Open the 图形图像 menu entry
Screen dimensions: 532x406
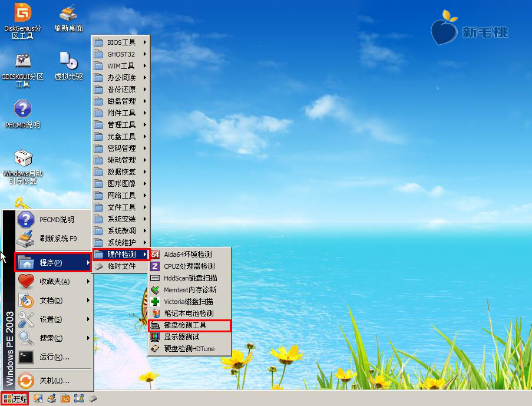pyautogui.click(x=121, y=184)
